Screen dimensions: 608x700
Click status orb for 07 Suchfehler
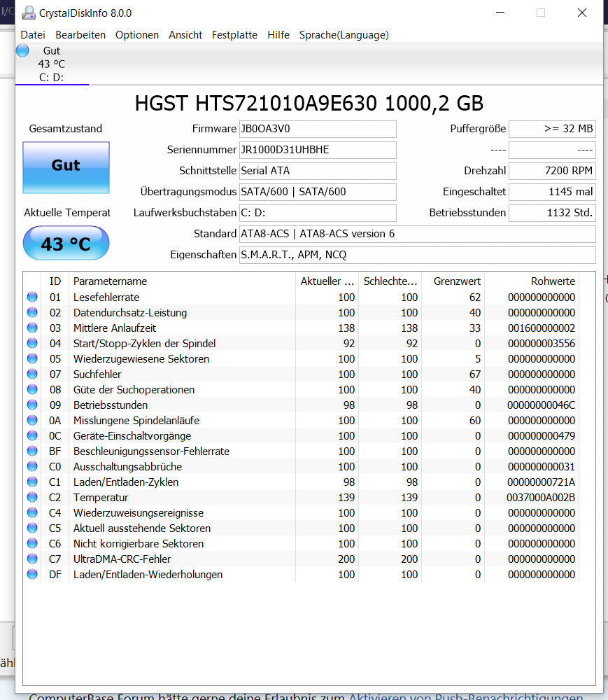click(x=32, y=374)
